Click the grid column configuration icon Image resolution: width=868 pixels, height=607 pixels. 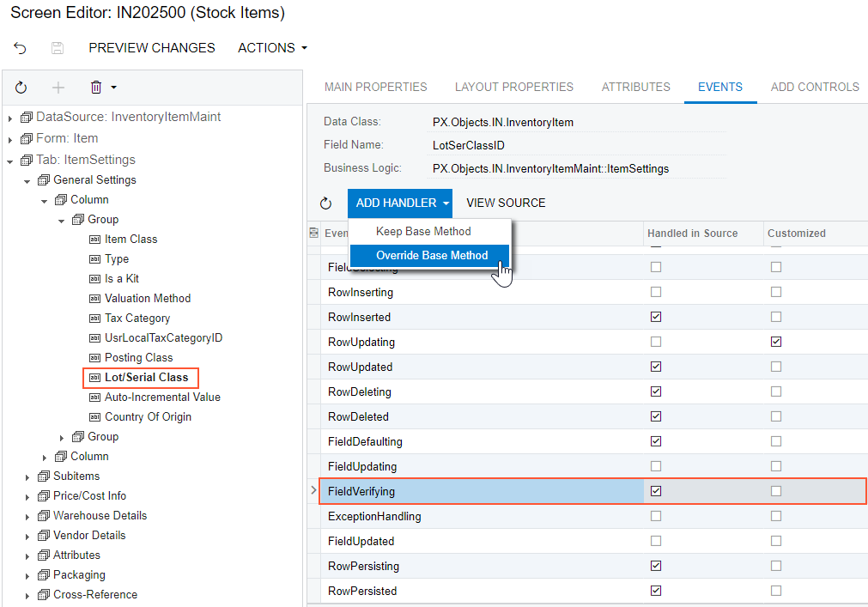click(x=313, y=233)
